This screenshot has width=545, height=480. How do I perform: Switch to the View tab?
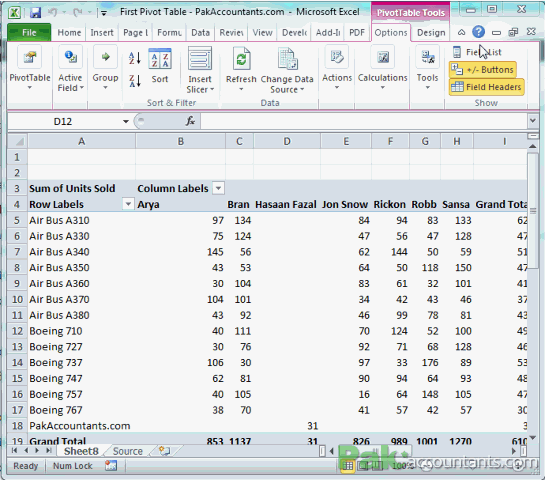tap(262, 33)
